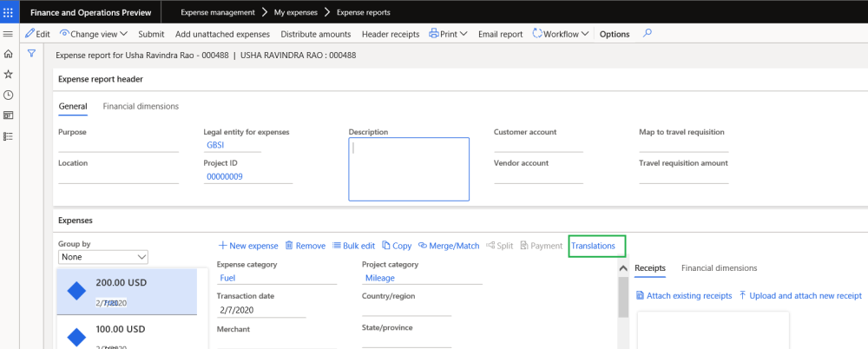
Task: Open Favorites star in sidebar
Action: tap(9, 75)
